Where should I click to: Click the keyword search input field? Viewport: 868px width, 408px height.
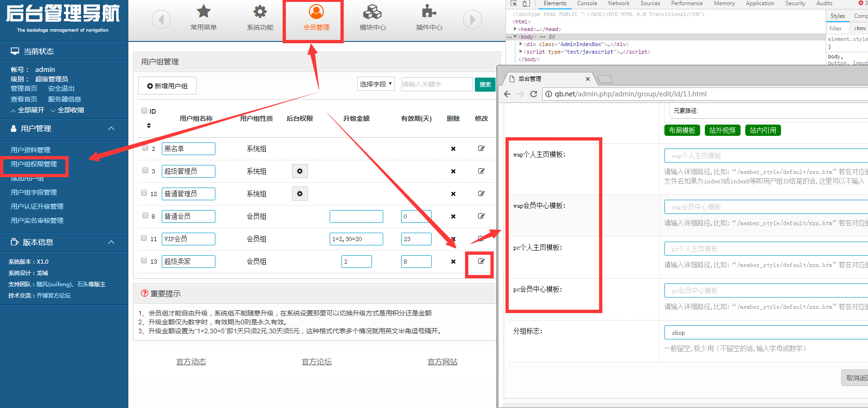[436, 84]
